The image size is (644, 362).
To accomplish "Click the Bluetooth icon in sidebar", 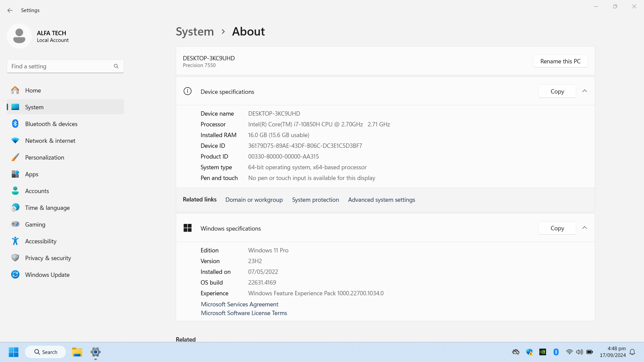I will pos(15,124).
